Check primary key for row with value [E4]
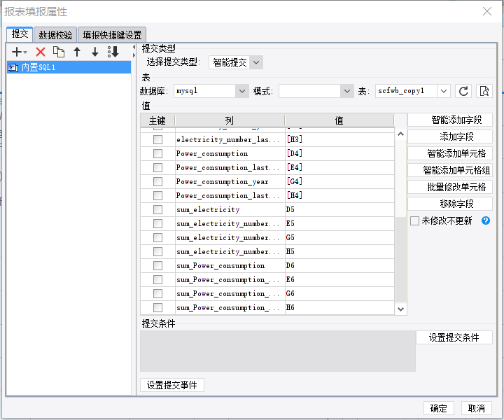The height and width of the screenshot is (420, 504). (157, 167)
